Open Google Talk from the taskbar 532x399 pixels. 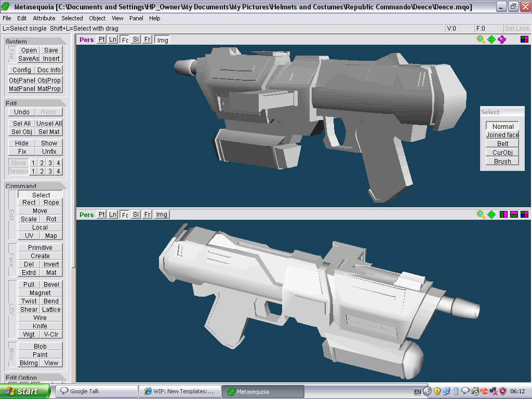(x=97, y=391)
